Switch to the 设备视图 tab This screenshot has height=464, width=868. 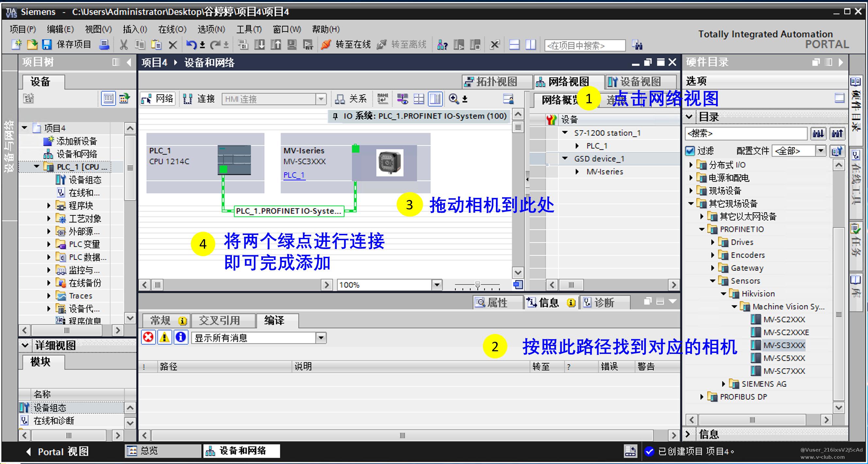(x=640, y=82)
